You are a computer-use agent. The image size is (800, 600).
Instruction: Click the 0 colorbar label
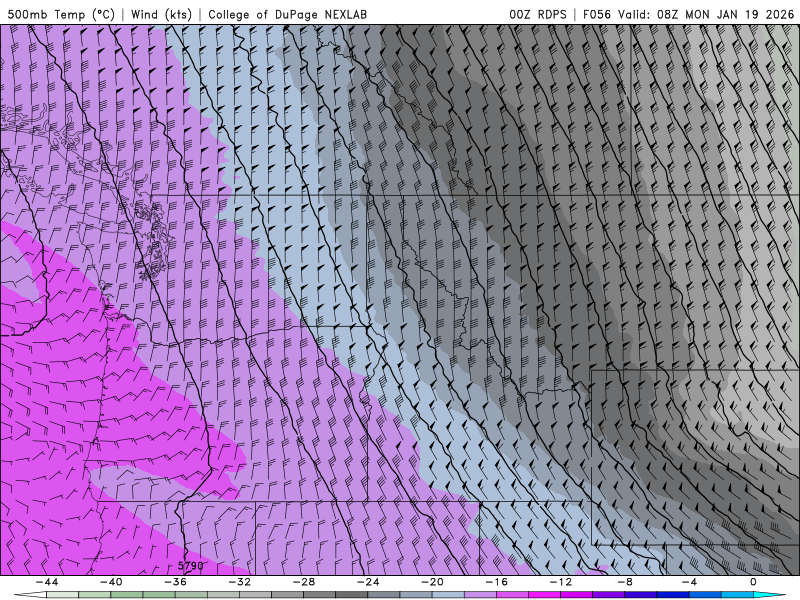coord(753,582)
